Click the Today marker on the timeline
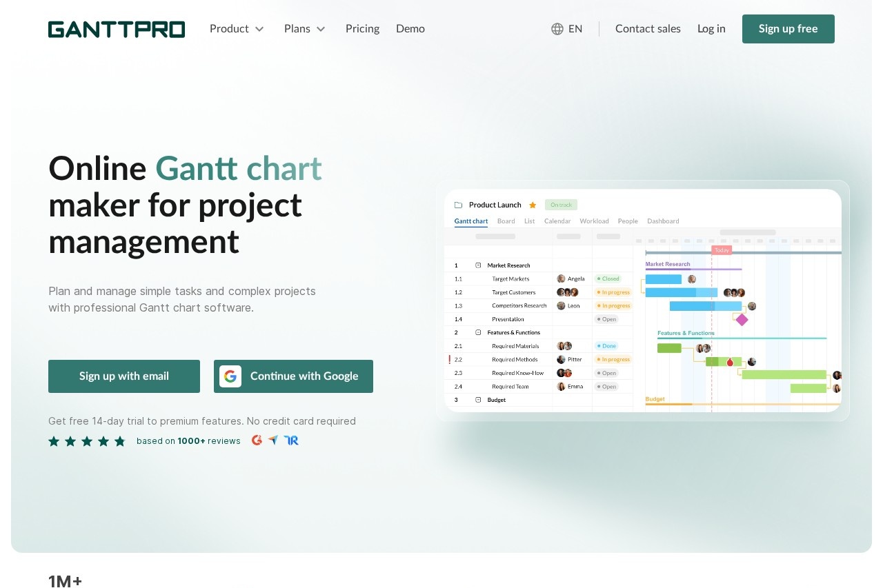Screen dimensions: 883x588 [x=722, y=250]
